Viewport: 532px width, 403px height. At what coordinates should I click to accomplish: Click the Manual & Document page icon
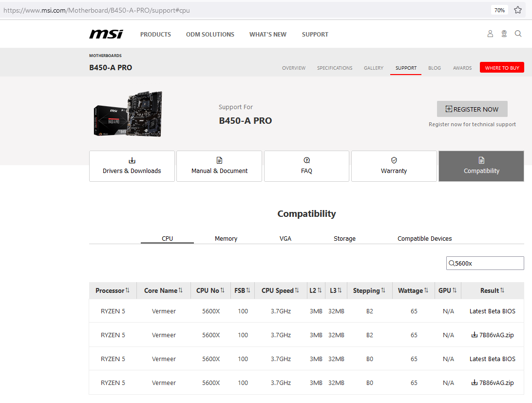[x=220, y=160]
